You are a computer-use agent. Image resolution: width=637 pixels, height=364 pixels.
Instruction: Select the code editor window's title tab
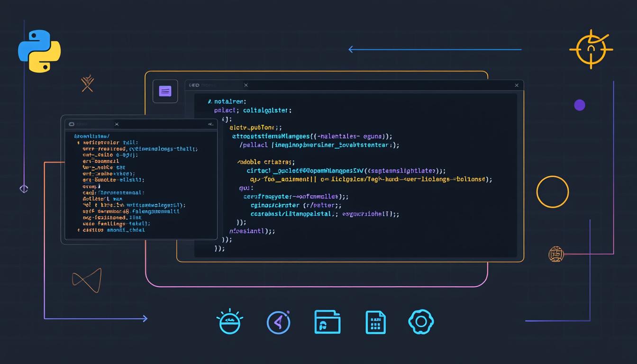[216, 84]
